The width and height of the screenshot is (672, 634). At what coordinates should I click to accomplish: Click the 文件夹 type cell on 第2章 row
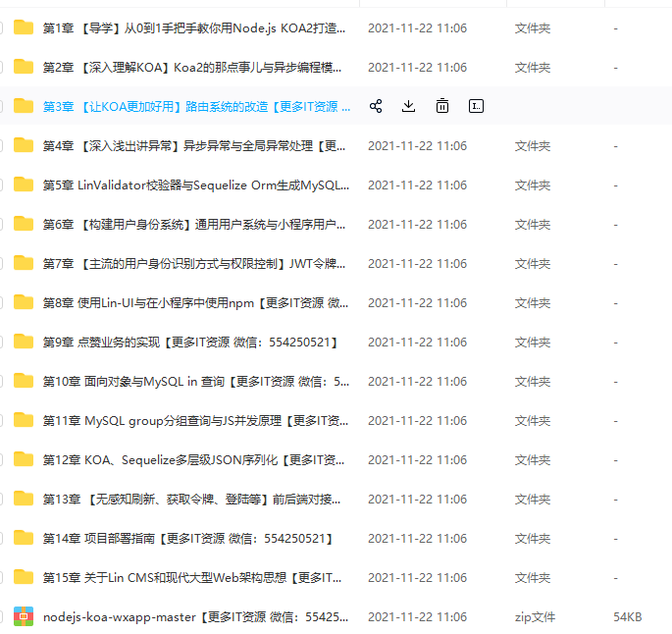533,68
